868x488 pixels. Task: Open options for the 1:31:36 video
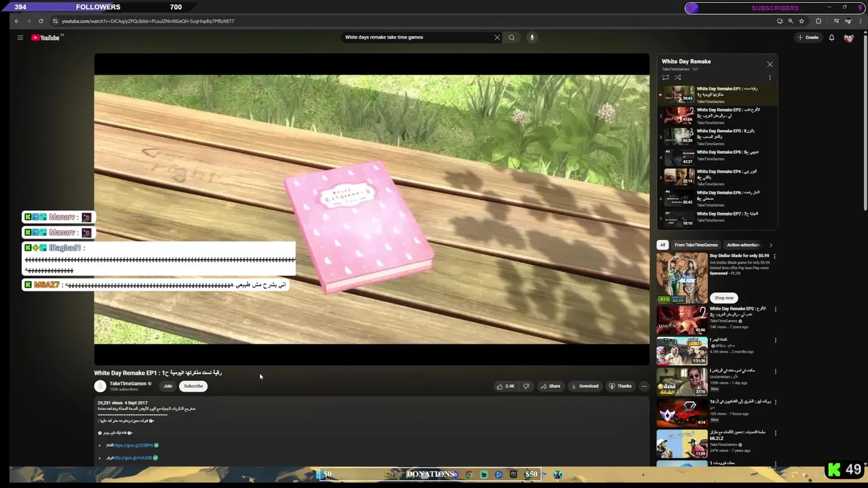[x=775, y=340]
